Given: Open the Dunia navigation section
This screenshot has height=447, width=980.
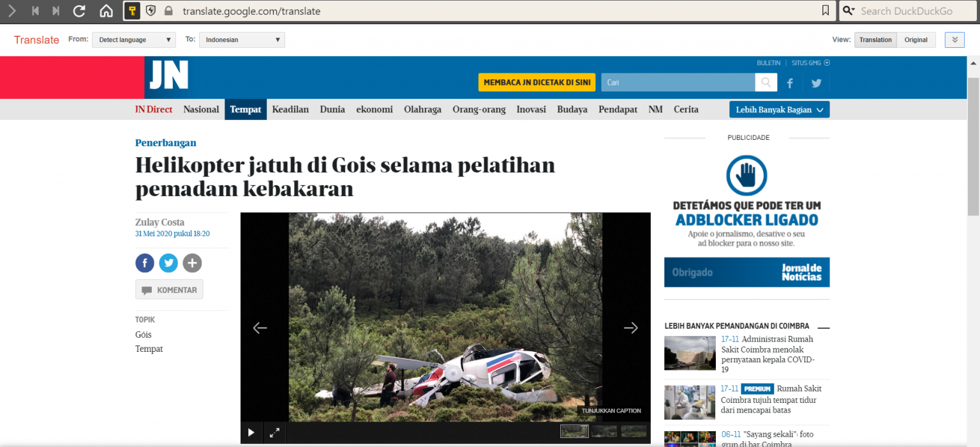Looking at the screenshot, I should point(332,110).
